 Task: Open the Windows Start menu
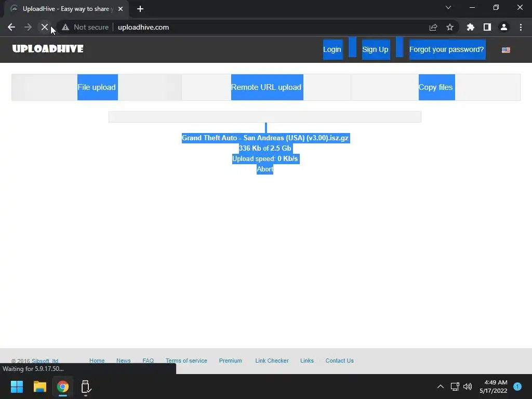click(x=17, y=387)
